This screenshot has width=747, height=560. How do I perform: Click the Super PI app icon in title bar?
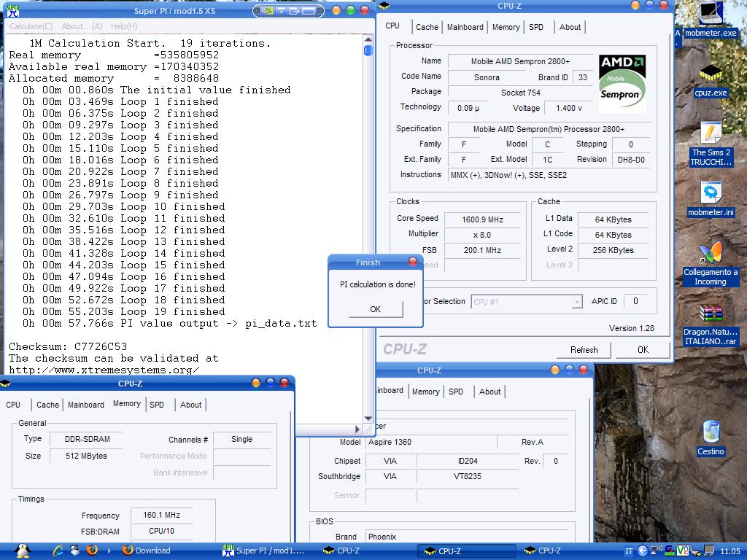coord(13,10)
